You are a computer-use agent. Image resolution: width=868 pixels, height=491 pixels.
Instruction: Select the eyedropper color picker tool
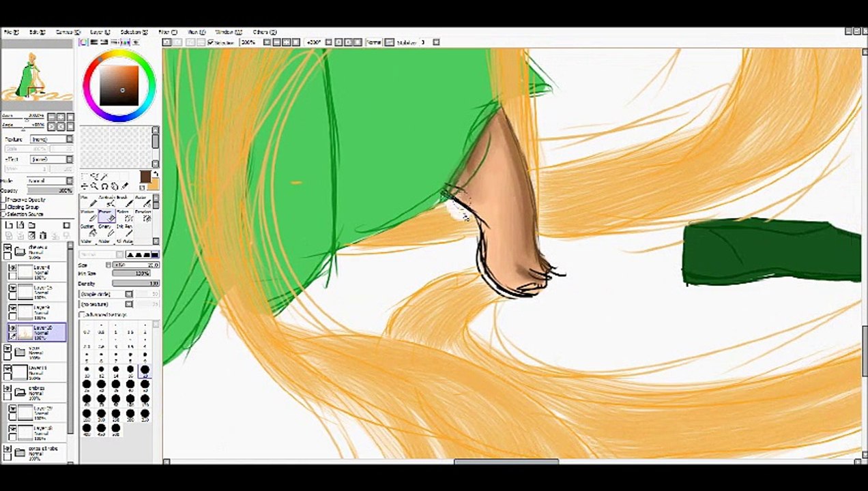tap(125, 186)
